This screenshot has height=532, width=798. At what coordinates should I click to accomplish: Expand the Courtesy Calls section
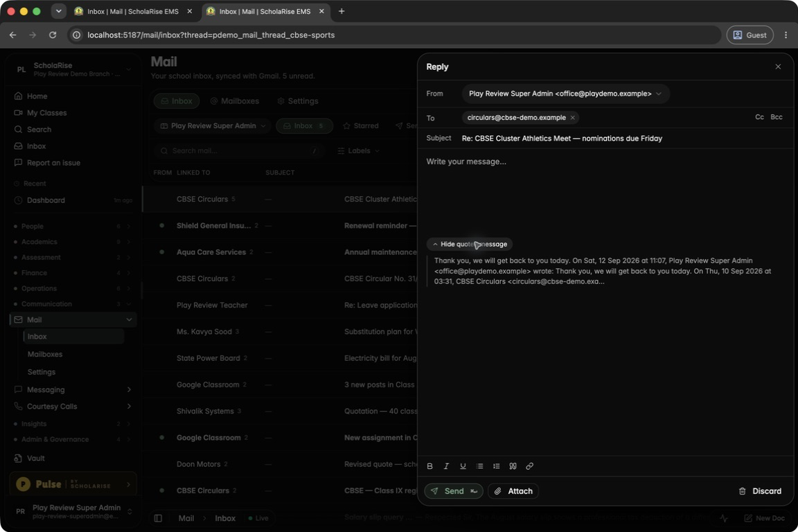[x=129, y=406]
